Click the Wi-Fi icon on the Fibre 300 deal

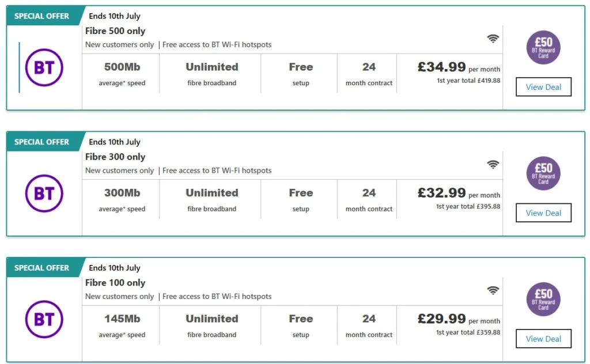click(x=493, y=164)
